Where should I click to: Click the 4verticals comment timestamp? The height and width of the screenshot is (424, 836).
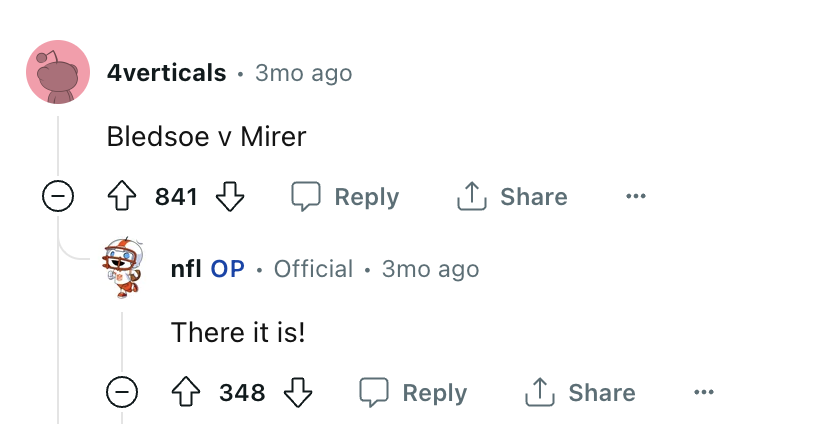click(303, 73)
